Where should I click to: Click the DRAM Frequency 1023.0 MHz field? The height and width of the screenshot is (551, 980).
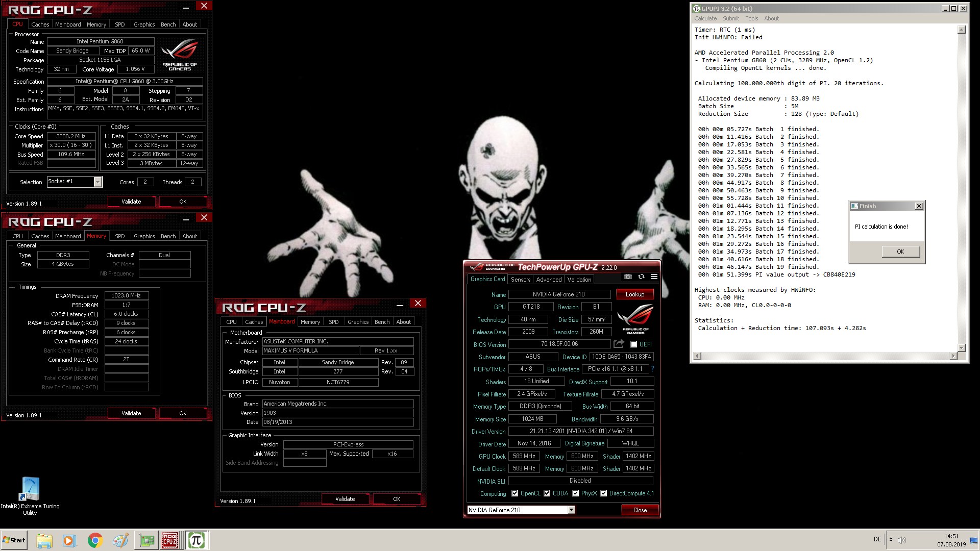tap(126, 295)
